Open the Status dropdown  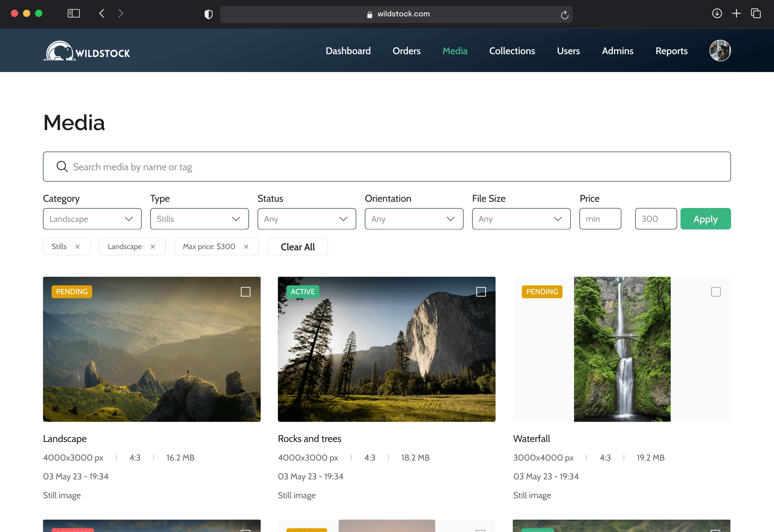306,219
